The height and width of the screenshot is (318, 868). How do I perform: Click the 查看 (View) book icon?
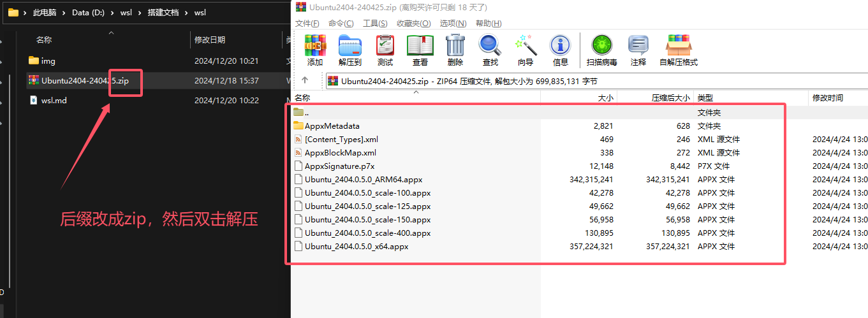pyautogui.click(x=420, y=45)
